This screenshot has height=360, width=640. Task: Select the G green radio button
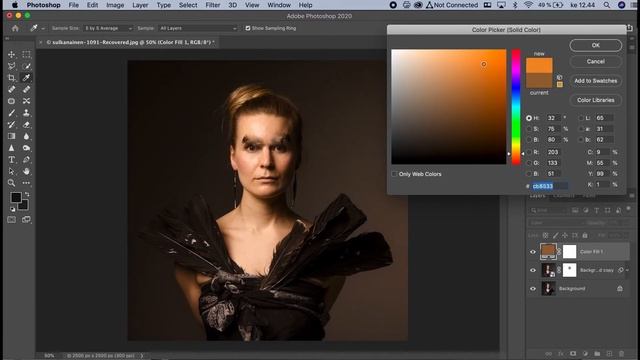(x=529, y=163)
